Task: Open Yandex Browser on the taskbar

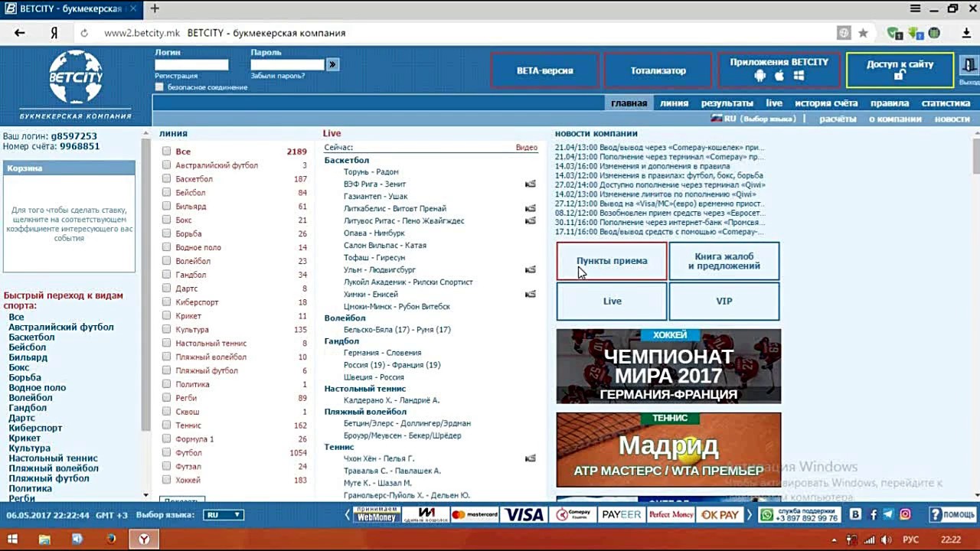Action: pyautogui.click(x=143, y=540)
